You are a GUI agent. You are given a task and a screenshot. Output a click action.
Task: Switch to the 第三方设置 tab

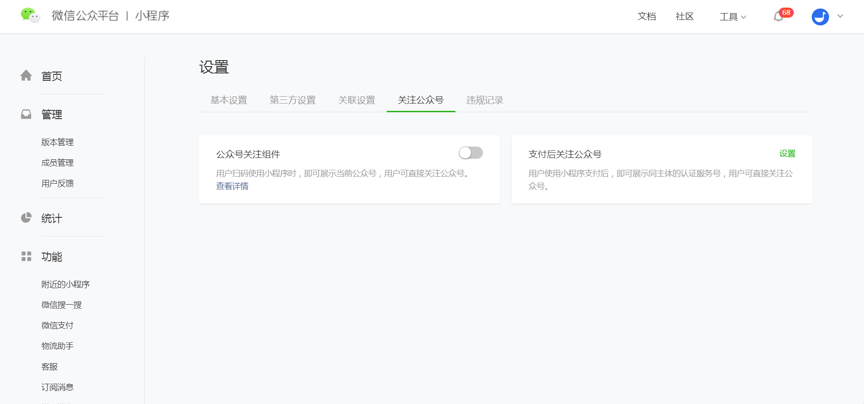point(293,100)
